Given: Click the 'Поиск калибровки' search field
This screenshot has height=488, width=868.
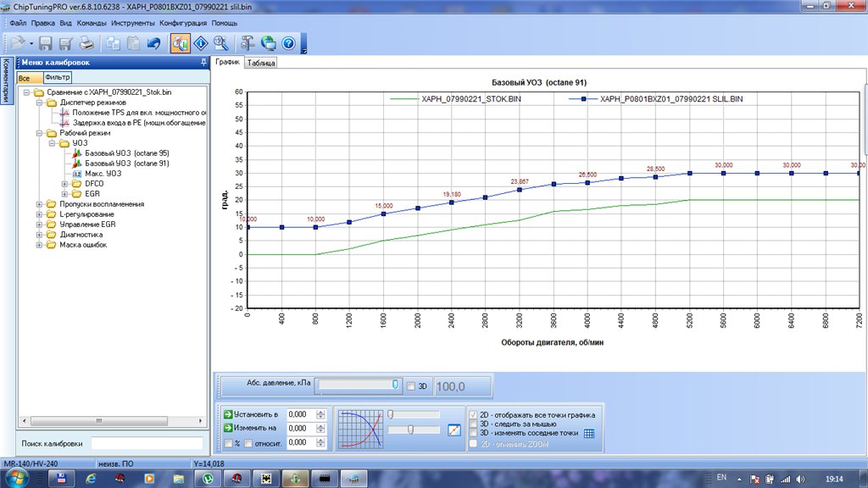Looking at the screenshot, I should click(147, 443).
